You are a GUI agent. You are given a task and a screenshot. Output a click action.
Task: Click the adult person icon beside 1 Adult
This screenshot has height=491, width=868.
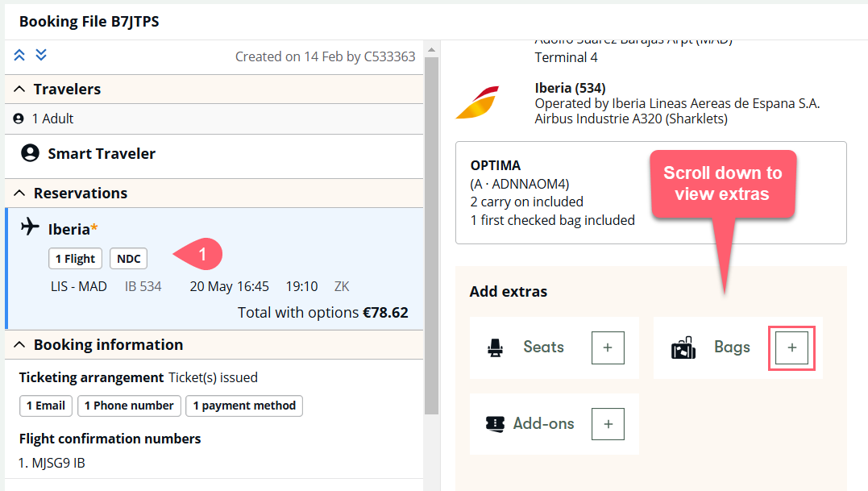pos(19,119)
